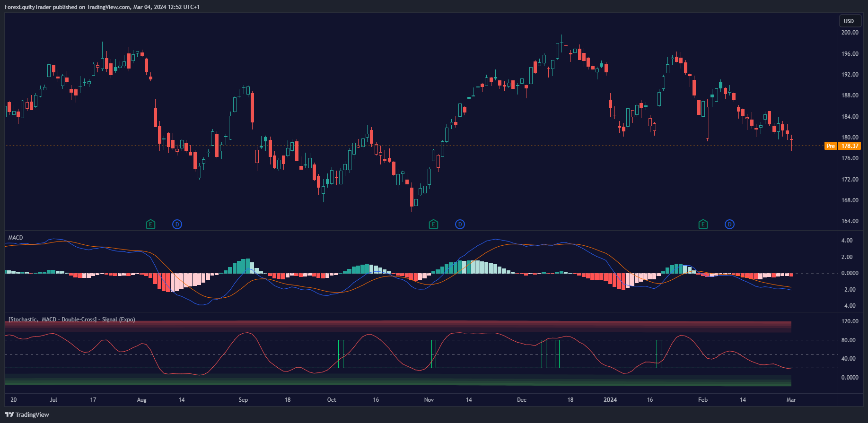The height and width of the screenshot is (423, 868).
Task: Click the '2024' year label on time axis
Action: point(610,400)
